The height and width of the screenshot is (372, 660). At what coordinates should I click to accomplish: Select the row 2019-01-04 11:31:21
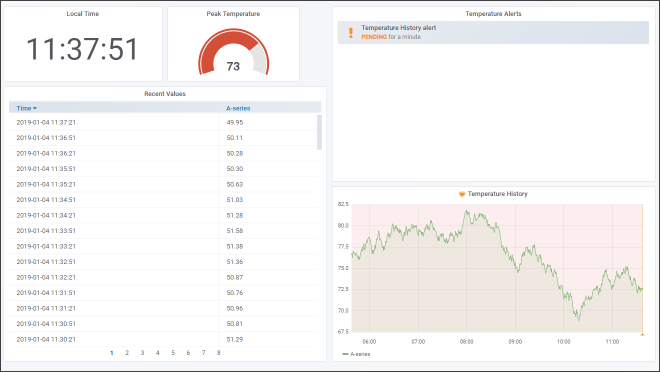point(163,308)
